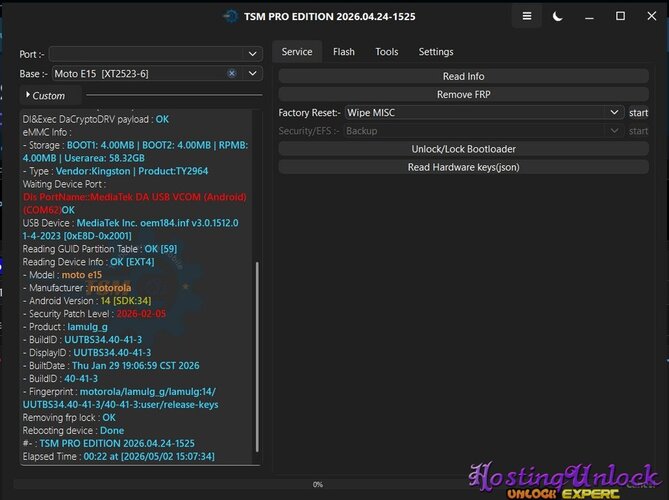Switch to the Flash tab

click(344, 52)
